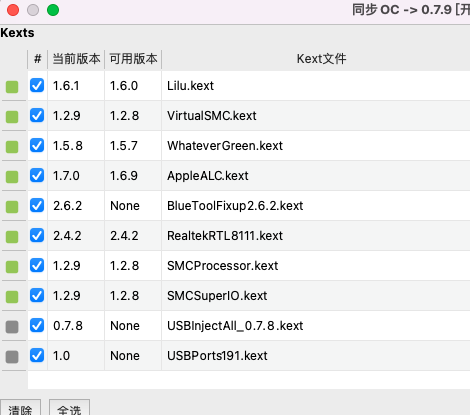Click the green status square for Lilu.kext
The width and height of the screenshot is (470, 415).
12,87
